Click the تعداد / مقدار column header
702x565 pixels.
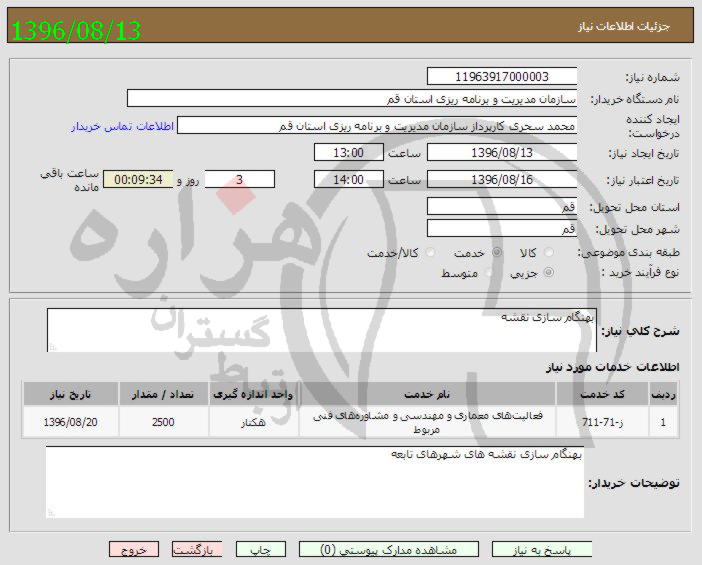pyautogui.click(x=163, y=394)
